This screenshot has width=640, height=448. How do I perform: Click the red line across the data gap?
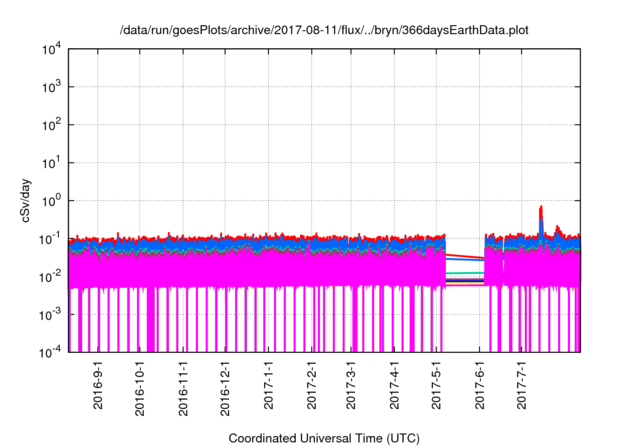point(464,256)
